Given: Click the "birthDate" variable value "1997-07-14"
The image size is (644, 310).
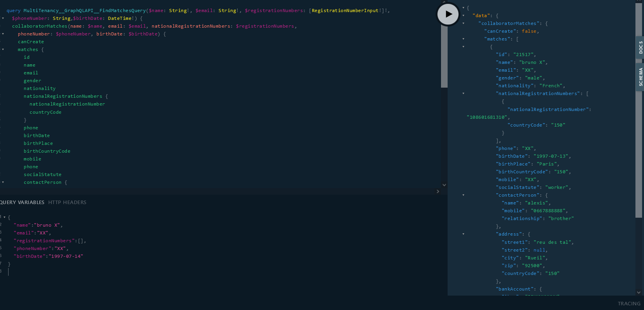Looking at the screenshot, I should click(65, 256).
